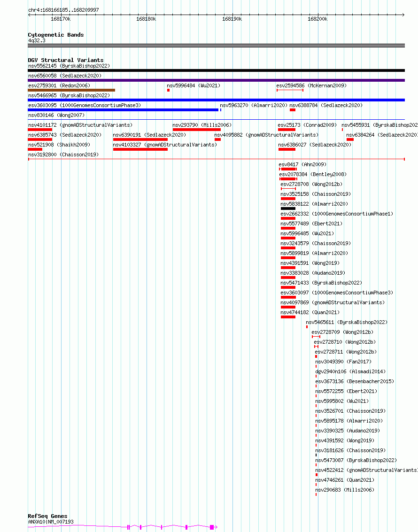Select nsv5995802 (Wu2021) variant
Screen dimensions: 418x532
coord(342,401)
